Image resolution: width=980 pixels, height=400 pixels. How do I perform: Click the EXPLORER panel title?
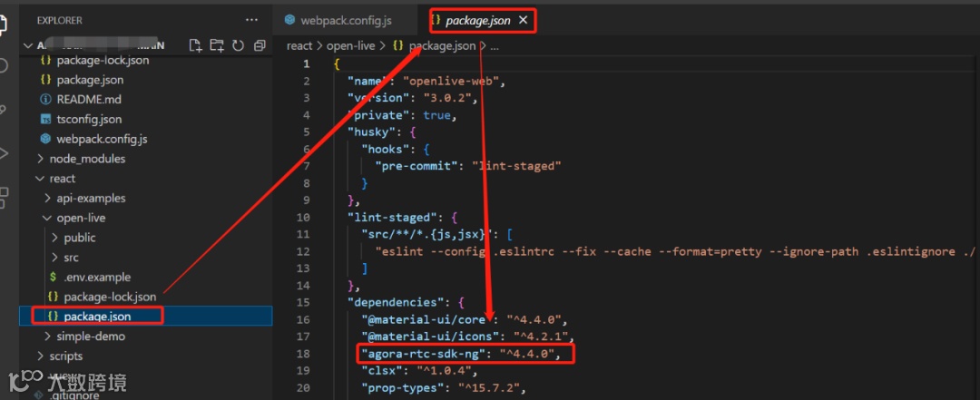pyautogui.click(x=59, y=21)
